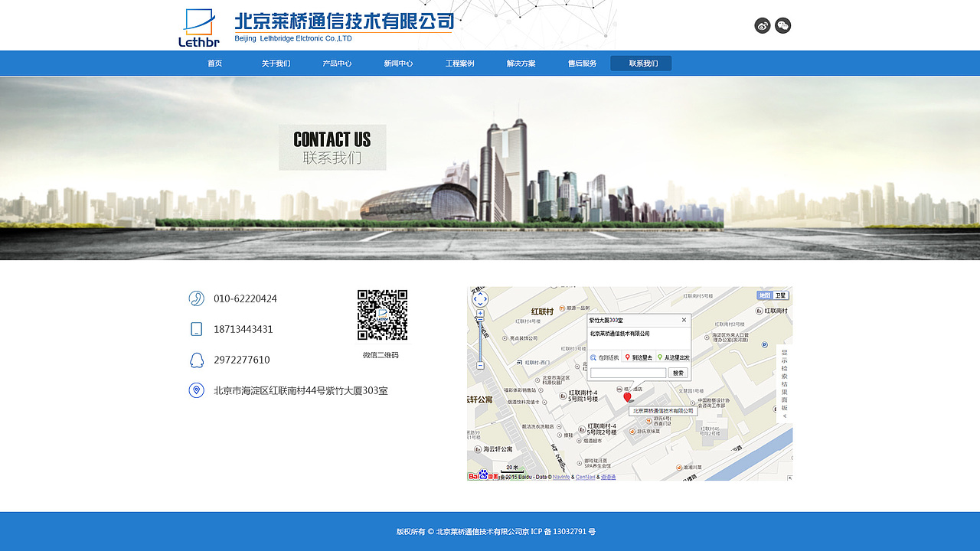Click the phone icon beside 010-62220424
This screenshot has width=980, height=551.
(196, 298)
